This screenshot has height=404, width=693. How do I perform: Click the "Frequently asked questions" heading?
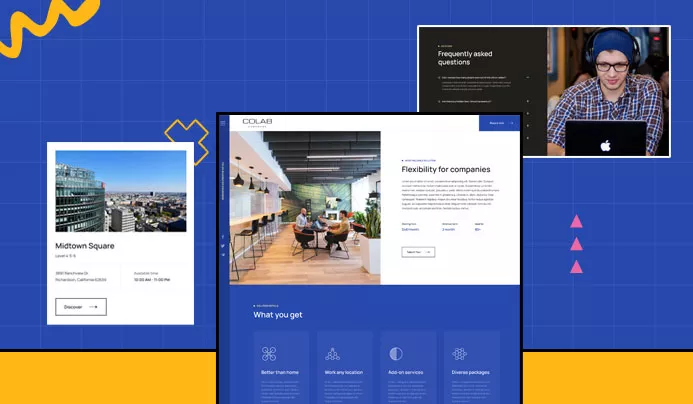[465, 58]
